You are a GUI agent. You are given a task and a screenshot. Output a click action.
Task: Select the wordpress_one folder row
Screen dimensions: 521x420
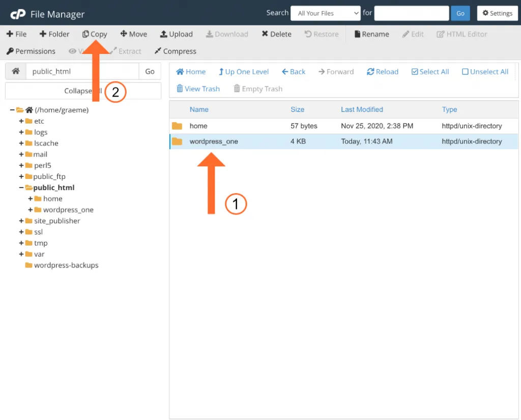343,141
